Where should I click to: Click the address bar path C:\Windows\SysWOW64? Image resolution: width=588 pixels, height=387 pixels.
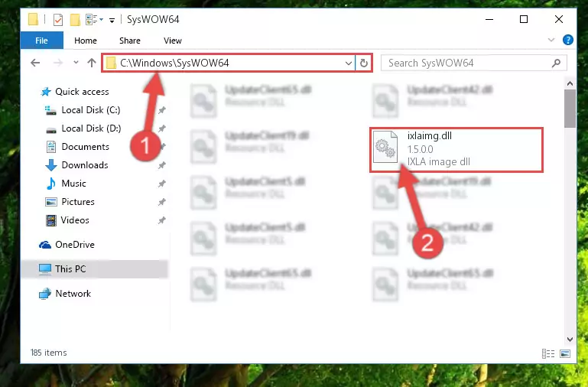click(x=174, y=63)
